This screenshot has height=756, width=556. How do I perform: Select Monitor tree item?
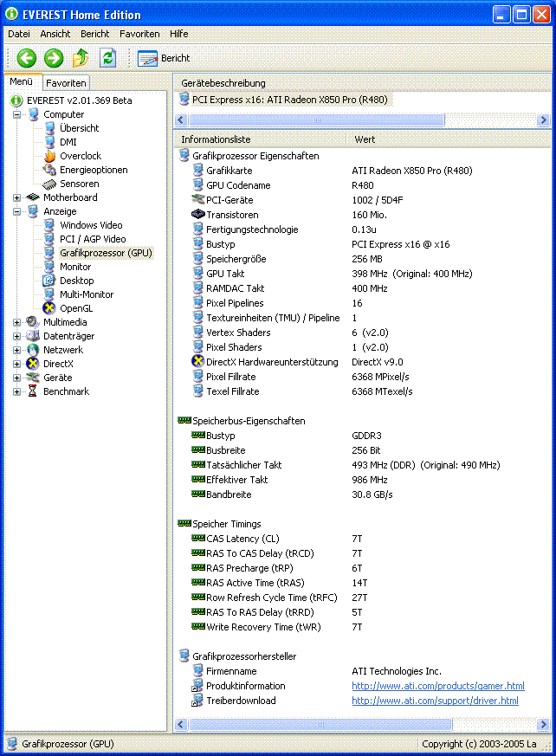[75, 267]
